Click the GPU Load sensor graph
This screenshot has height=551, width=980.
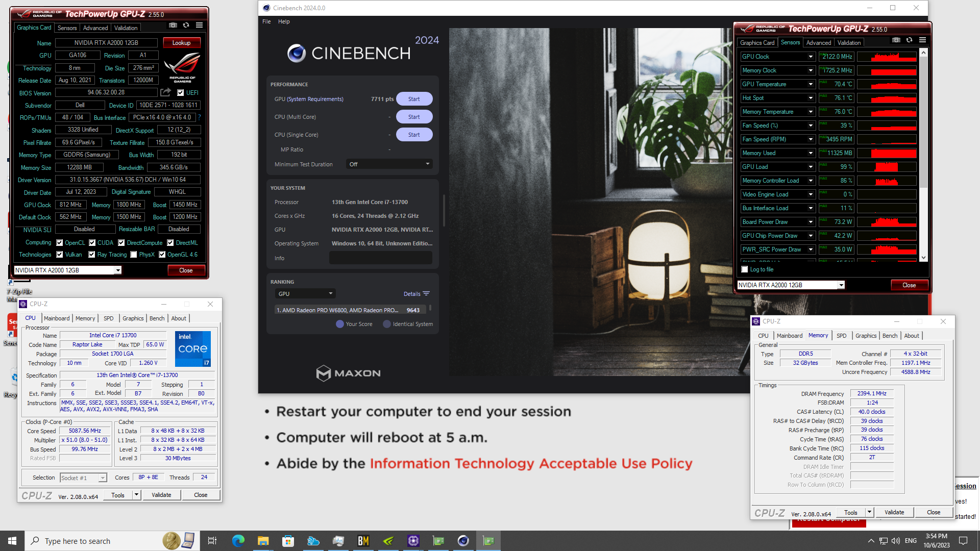point(887,167)
